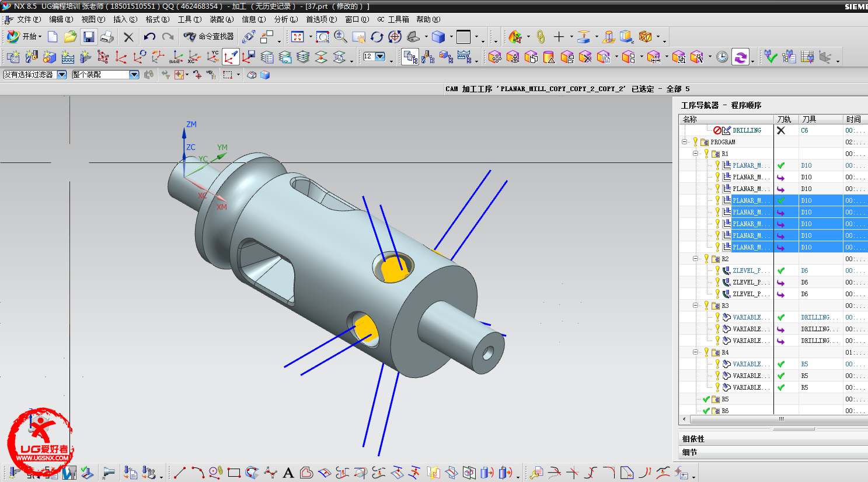Toggle the WCS display icon
The image size is (868, 482).
point(231,57)
